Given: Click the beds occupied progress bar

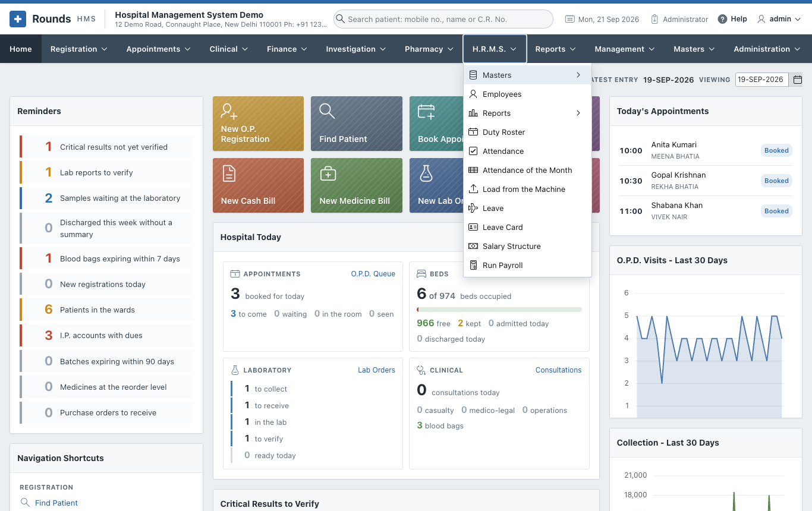Looking at the screenshot, I should pyautogui.click(x=499, y=310).
